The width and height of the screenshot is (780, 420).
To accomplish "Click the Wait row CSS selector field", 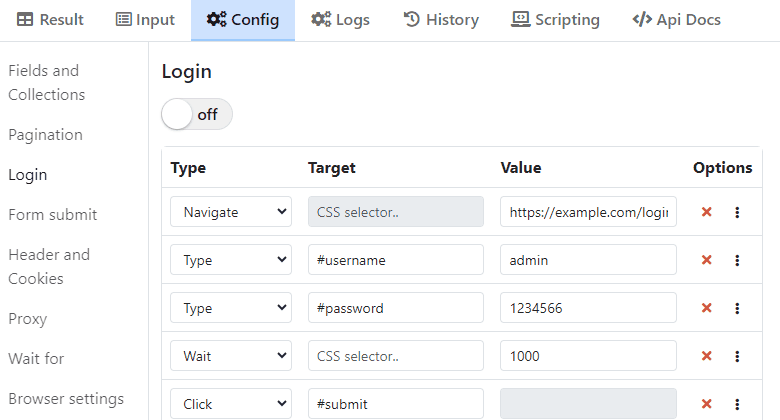I will click(x=395, y=355).
